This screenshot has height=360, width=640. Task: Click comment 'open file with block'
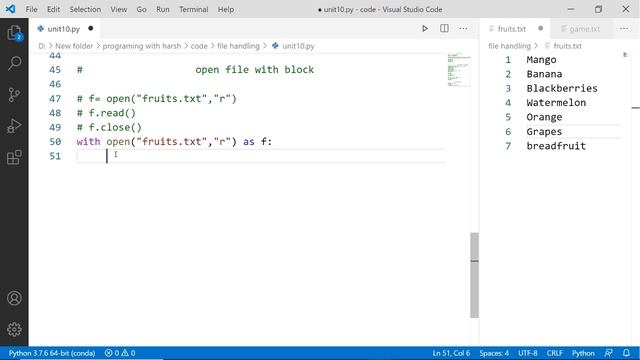(x=255, y=70)
